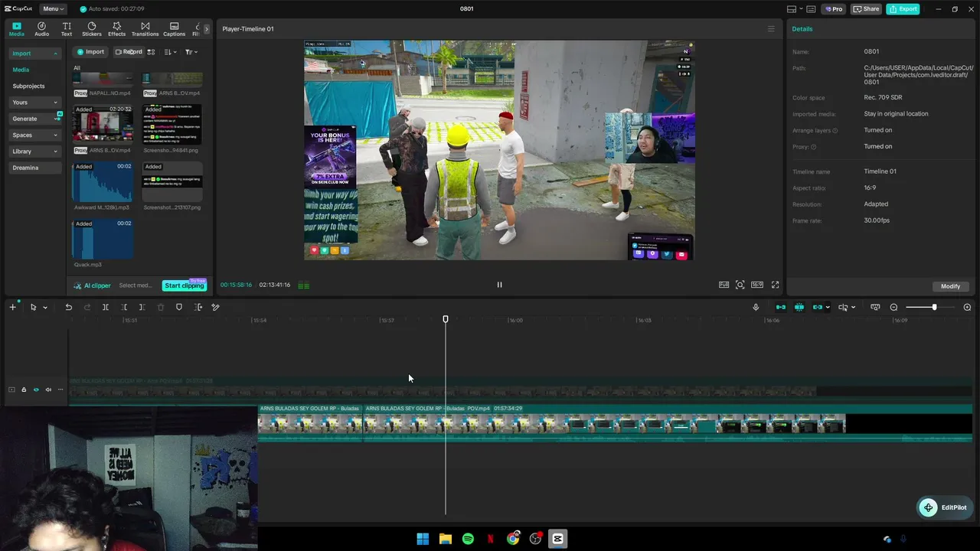This screenshot has height=551, width=980.
Task: Zoom out the timeline
Action: point(893,307)
